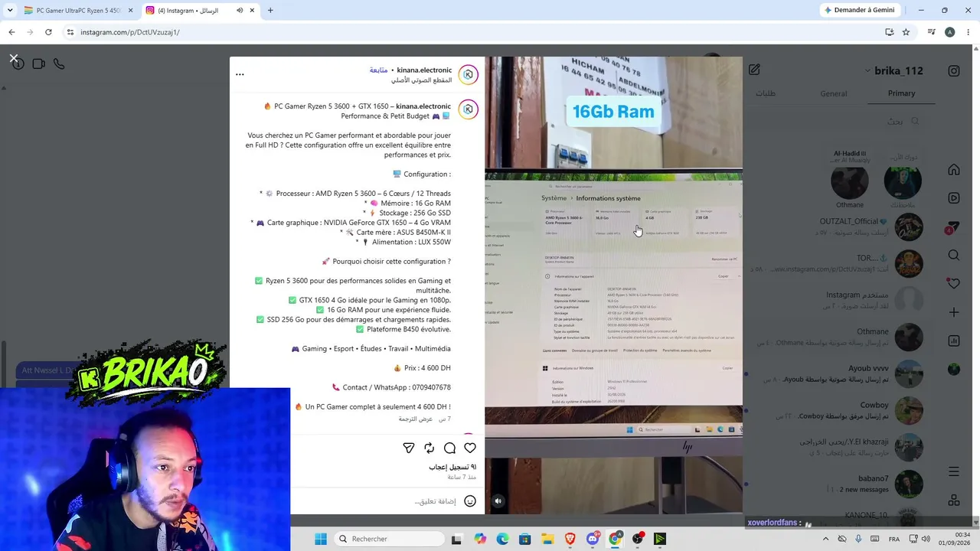Click the Rechercher taskbar search box
Image resolution: width=980 pixels, height=551 pixels.
[387, 539]
